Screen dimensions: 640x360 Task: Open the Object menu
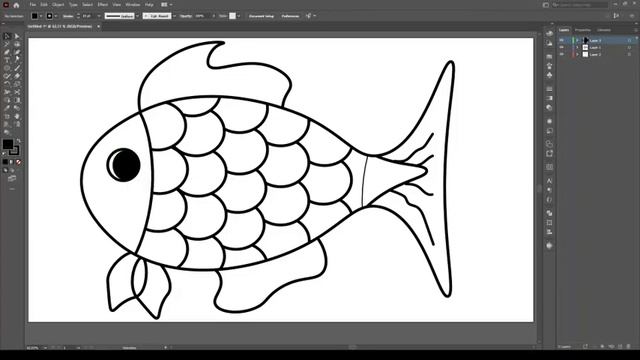pos(58,4)
